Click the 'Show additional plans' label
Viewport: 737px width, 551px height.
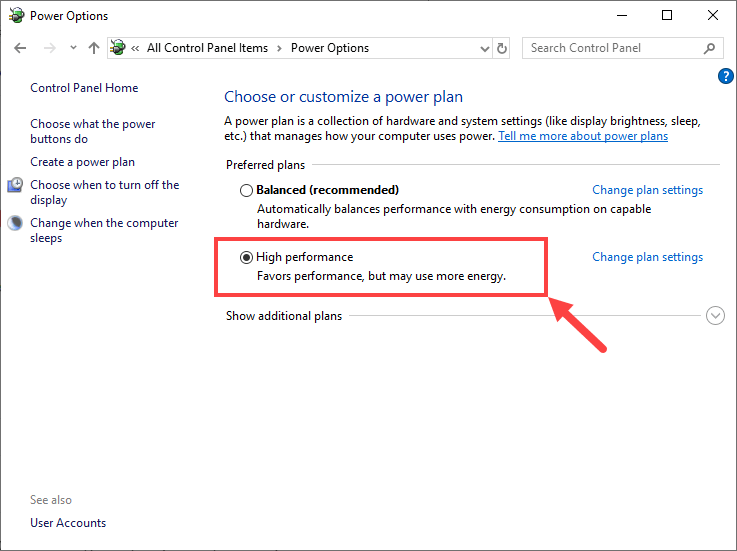pos(284,316)
